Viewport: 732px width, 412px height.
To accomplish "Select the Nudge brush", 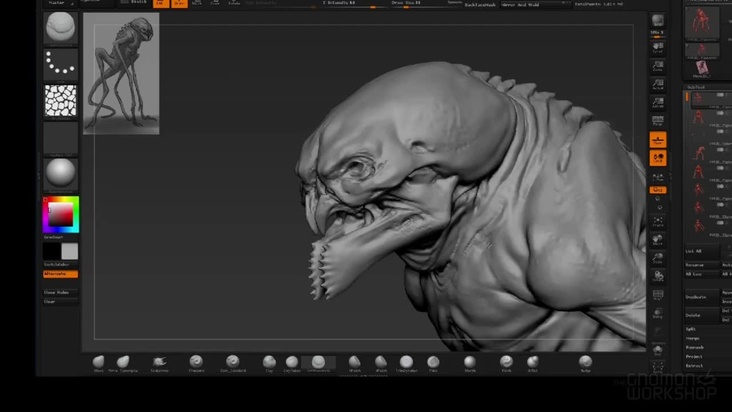I will 585,363.
